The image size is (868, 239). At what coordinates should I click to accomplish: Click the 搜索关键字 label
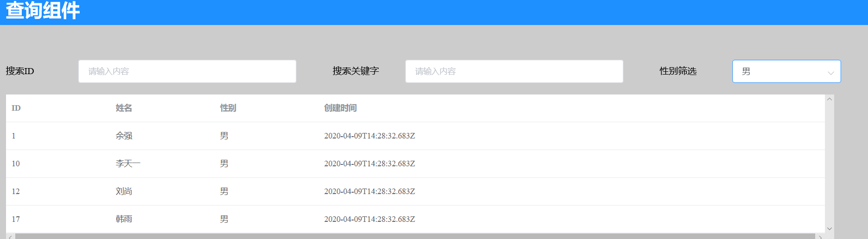coord(356,71)
